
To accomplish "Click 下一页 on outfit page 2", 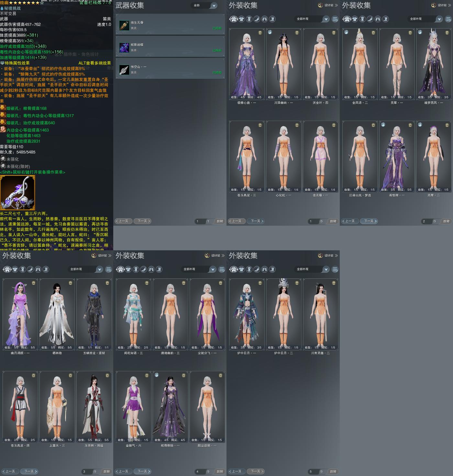I will (x=369, y=221).
